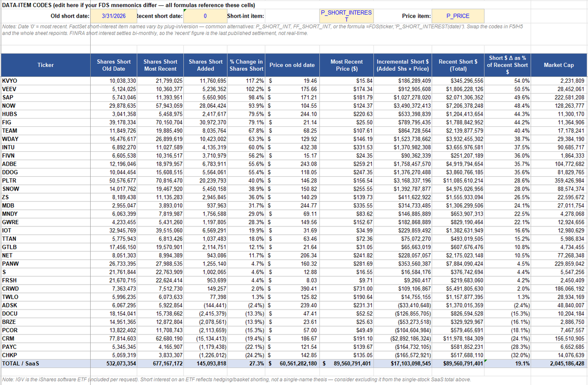Screen dimensions: 588x385
Task: Click the Most Recent Price ($) header
Action: (x=346, y=65)
